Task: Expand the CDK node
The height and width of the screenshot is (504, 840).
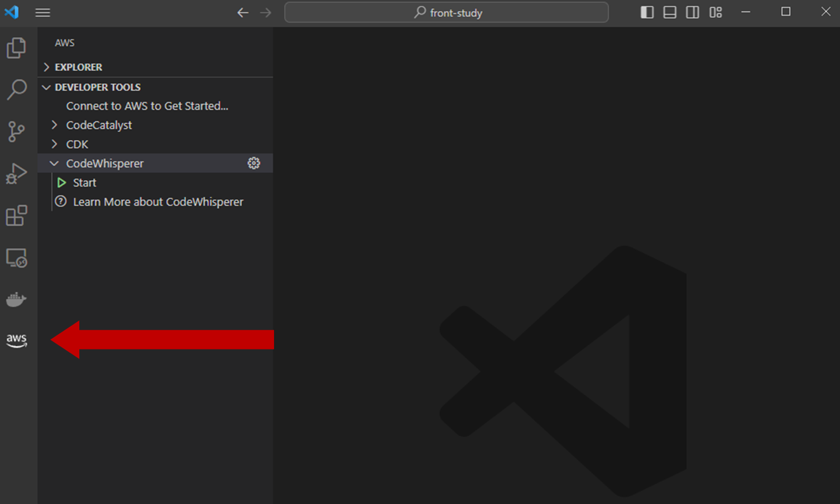Action: point(54,144)
